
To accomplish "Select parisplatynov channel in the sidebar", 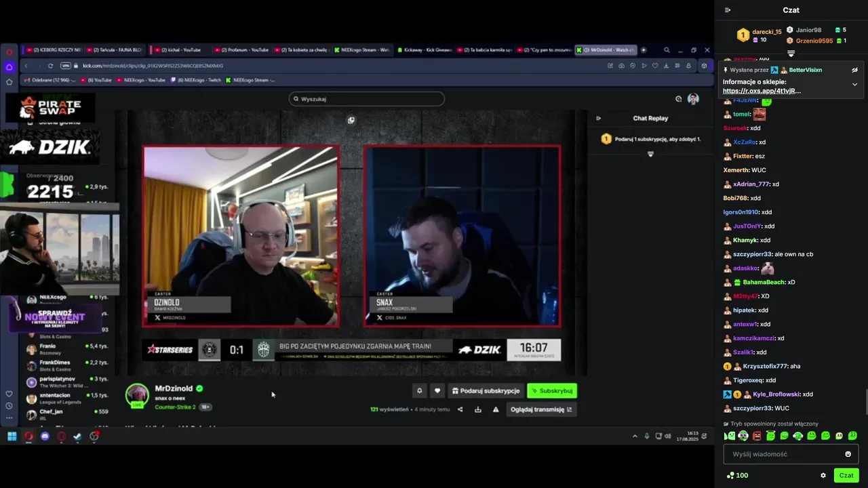I will [x=66, y=382].
